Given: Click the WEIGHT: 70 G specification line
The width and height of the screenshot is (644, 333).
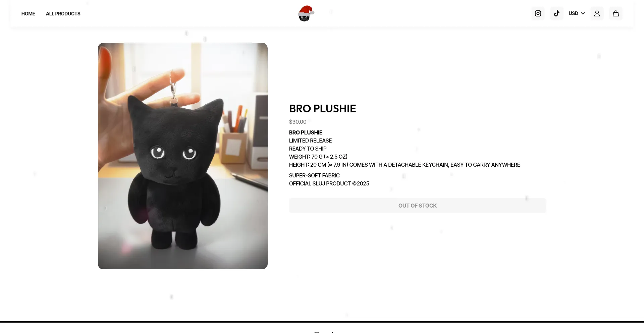Looking at the screenshot, I should 318,157.
